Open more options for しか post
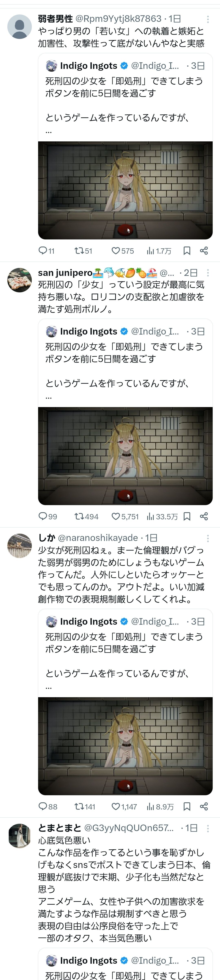The height and width of the screenshot is (980, 220). (208, 538)
